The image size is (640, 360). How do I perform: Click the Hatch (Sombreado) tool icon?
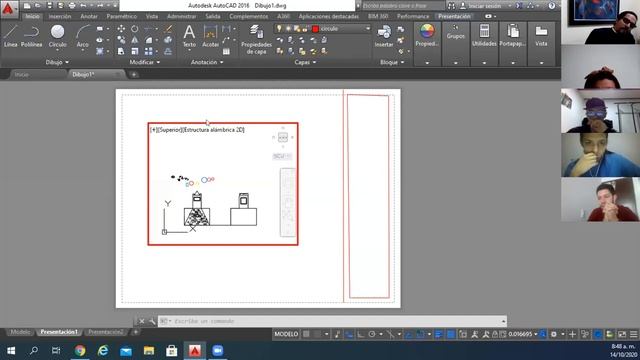(x=100, y=51)
